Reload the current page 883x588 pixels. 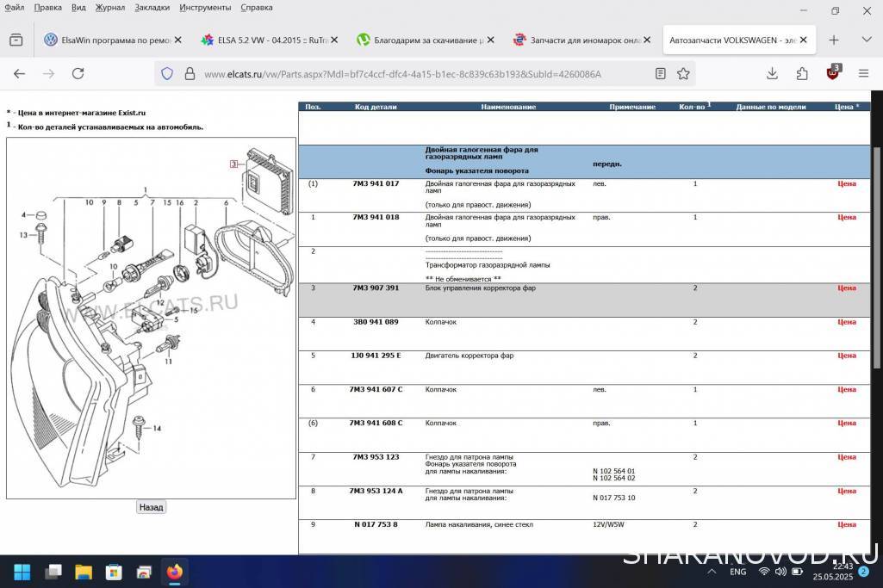click(x=78, y=74)
